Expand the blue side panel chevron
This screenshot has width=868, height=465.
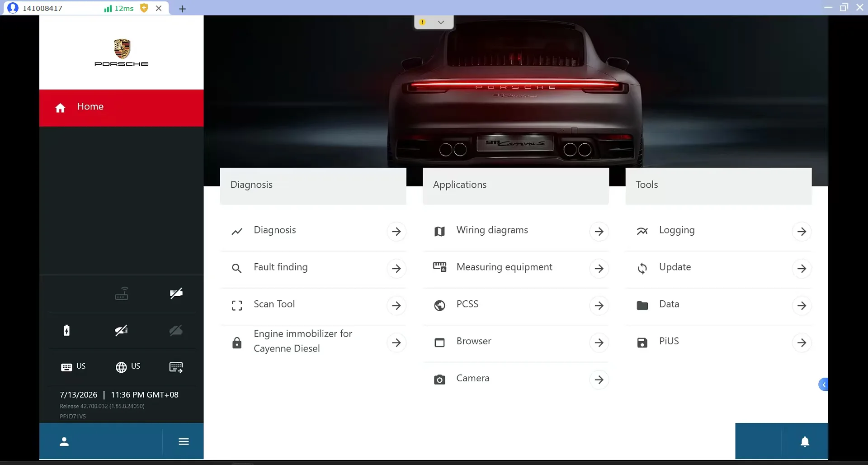coord(824,384)
